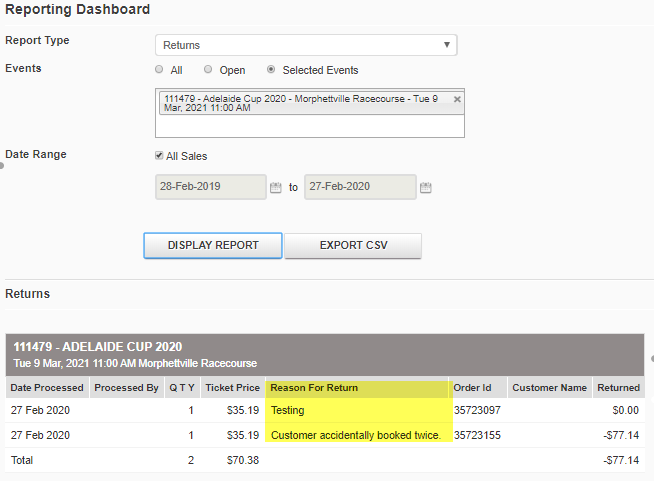Image resolution: width=654 pixels, height=481 pixels.
Task: Click returned amount on order 35723155 row
Action: (621, 435)
